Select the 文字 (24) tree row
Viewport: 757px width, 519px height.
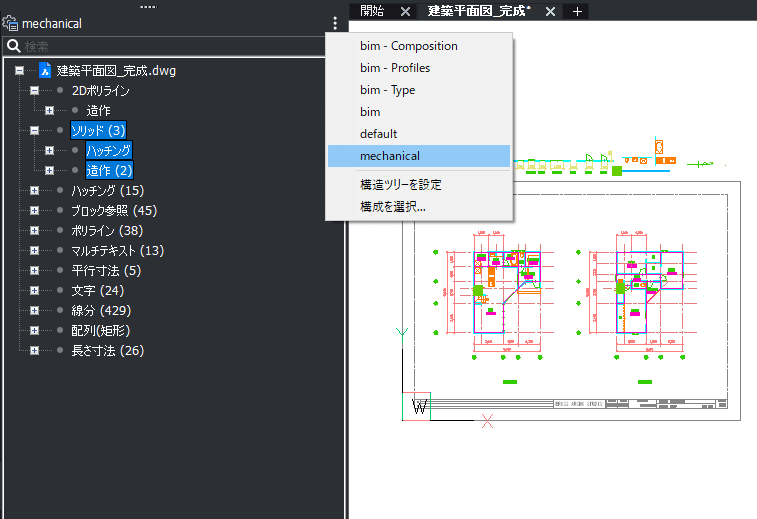pos(98,291)
